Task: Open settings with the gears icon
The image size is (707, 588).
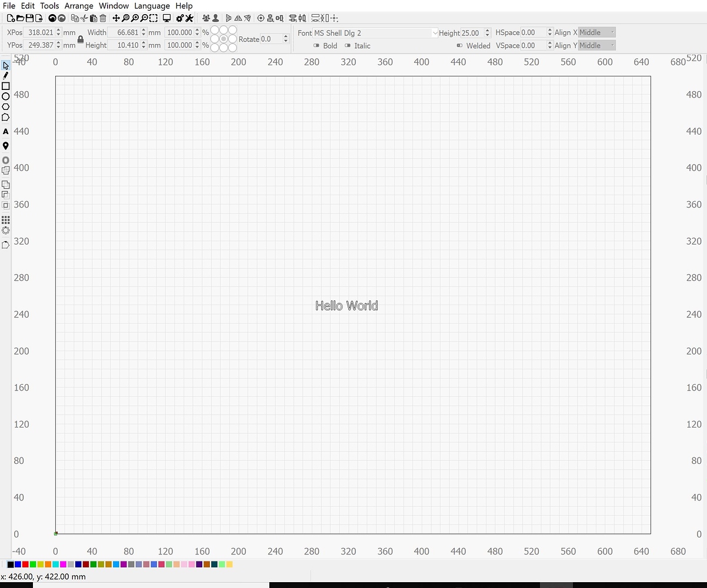Action: pyautogui.click(x=180, y=18)
